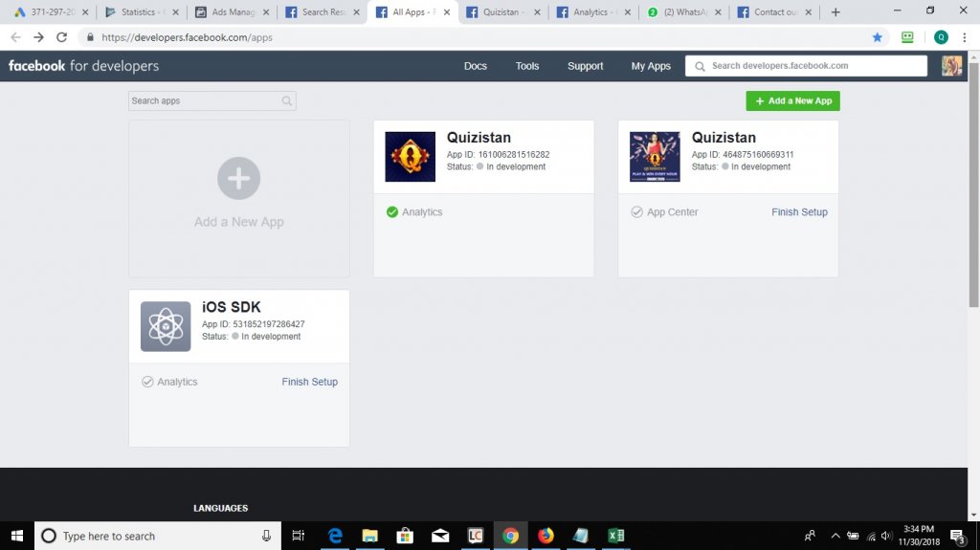Click the gray plus icon in the Add a New App card

[238, 179]
